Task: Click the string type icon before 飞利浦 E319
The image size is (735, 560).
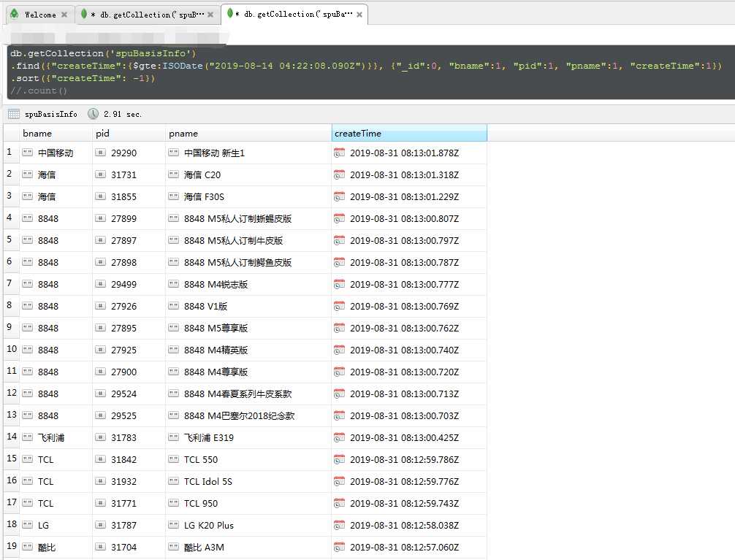Action: (174, 437)
